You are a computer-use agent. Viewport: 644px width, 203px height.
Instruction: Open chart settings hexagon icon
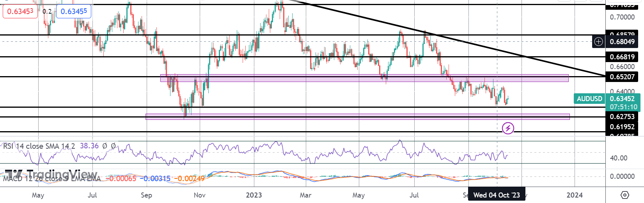(x=624, y=195)
